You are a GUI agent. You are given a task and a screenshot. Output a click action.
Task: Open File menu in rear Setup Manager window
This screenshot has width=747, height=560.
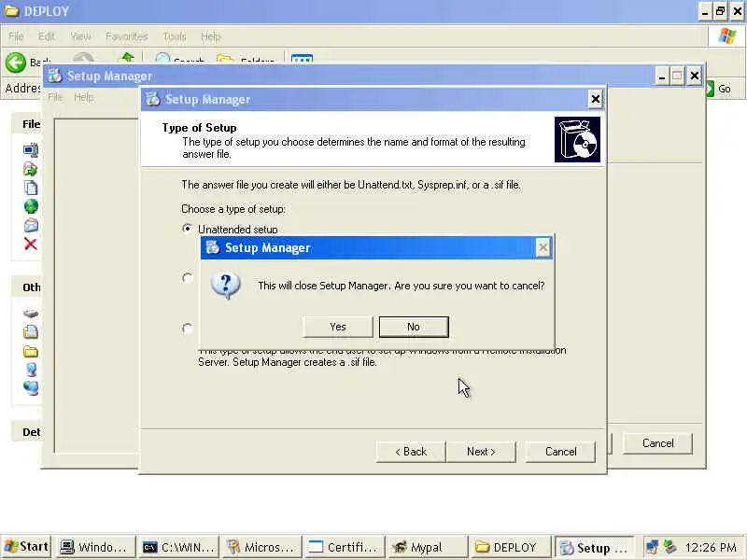(x=55, y=97)
